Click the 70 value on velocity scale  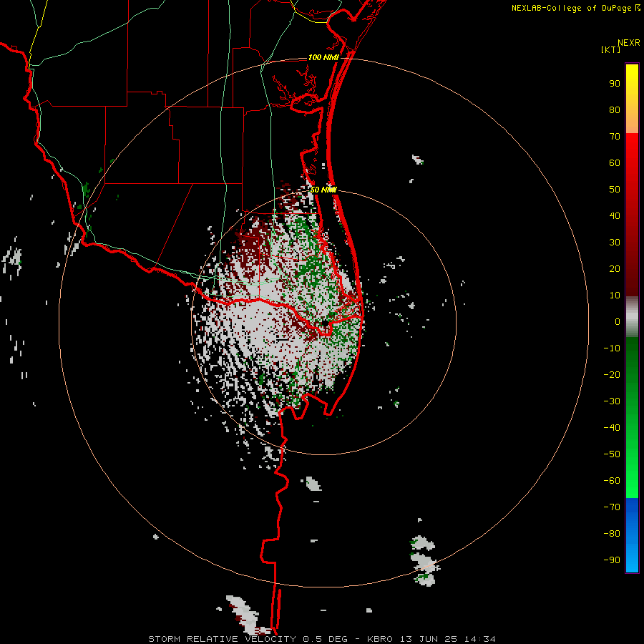615,137
